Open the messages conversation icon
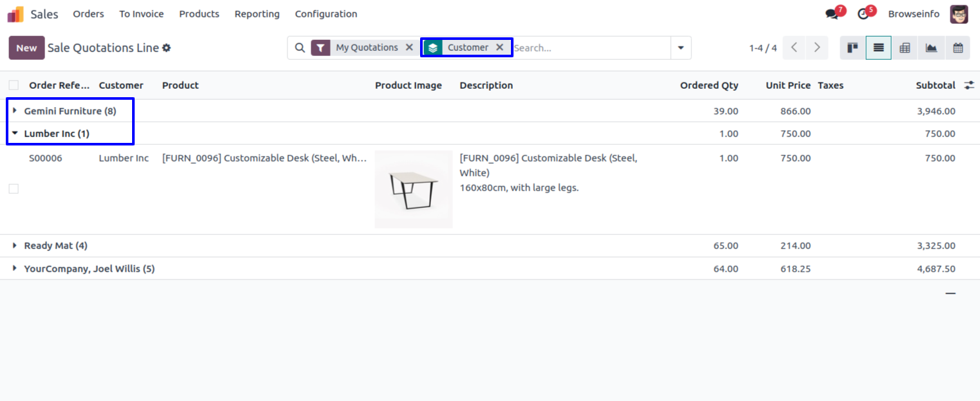 [832, 14]
